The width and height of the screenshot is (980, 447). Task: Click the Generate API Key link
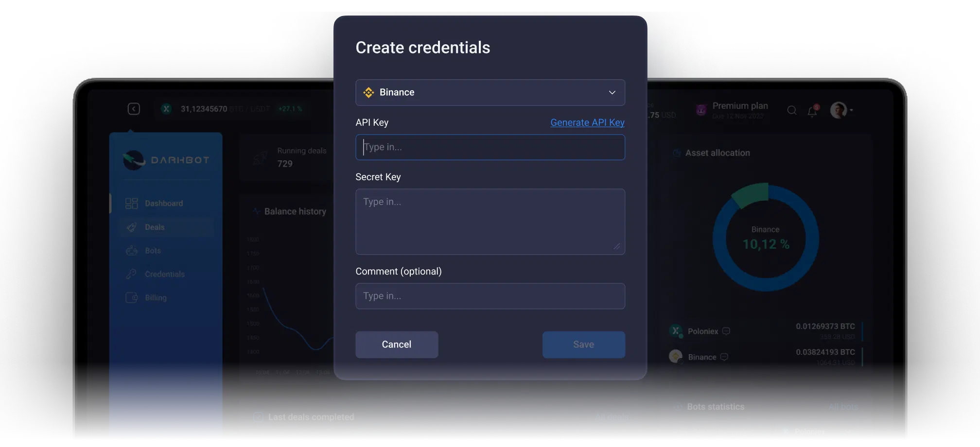tap(587, 122)
